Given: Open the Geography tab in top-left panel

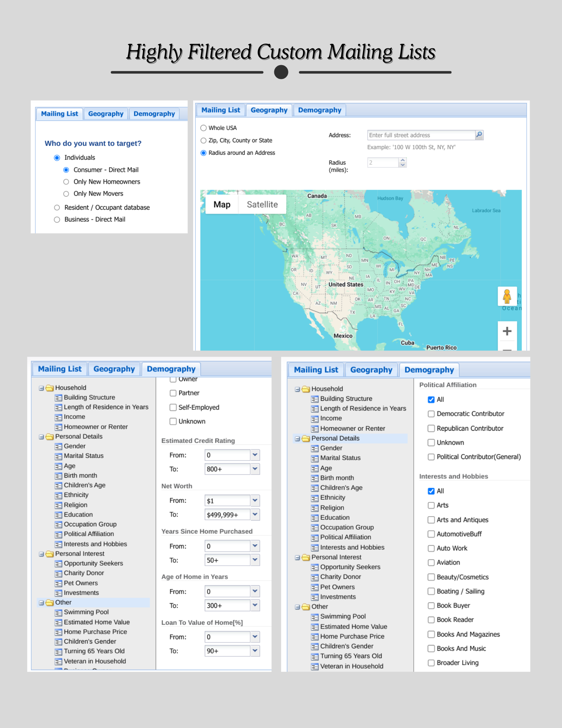Looking at the screenshot, I should click(106, 114).
